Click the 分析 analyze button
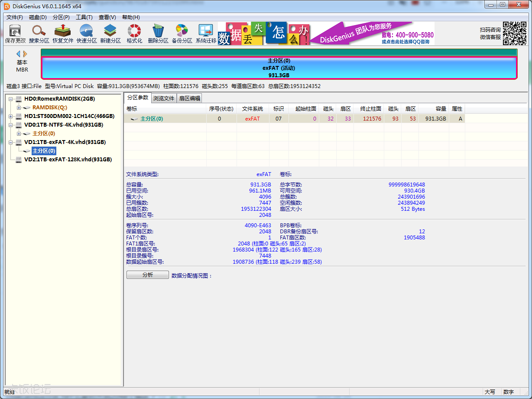Viewport: 532px width, 399px height. click(x=147, y=274)
